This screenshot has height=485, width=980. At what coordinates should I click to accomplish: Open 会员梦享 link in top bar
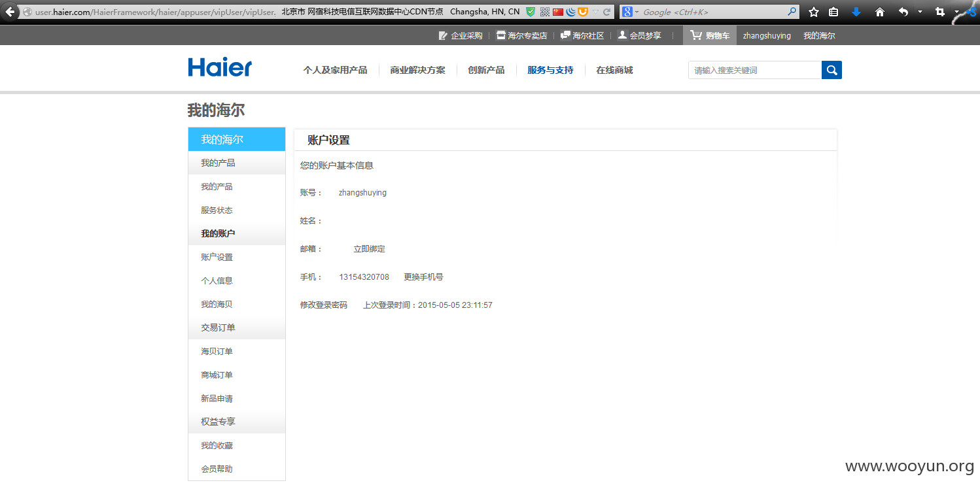(639, 36)
